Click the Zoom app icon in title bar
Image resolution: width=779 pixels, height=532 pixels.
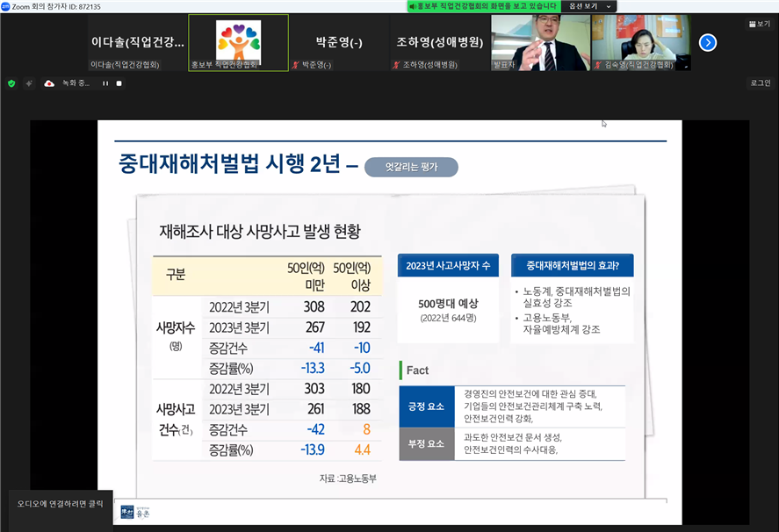[5, 6]
